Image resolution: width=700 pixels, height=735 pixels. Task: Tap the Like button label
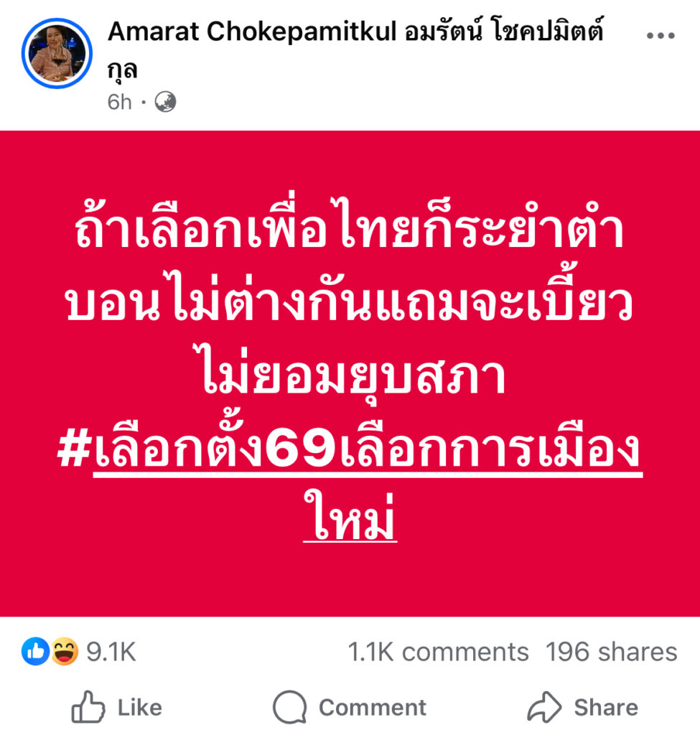pos(140,707)
